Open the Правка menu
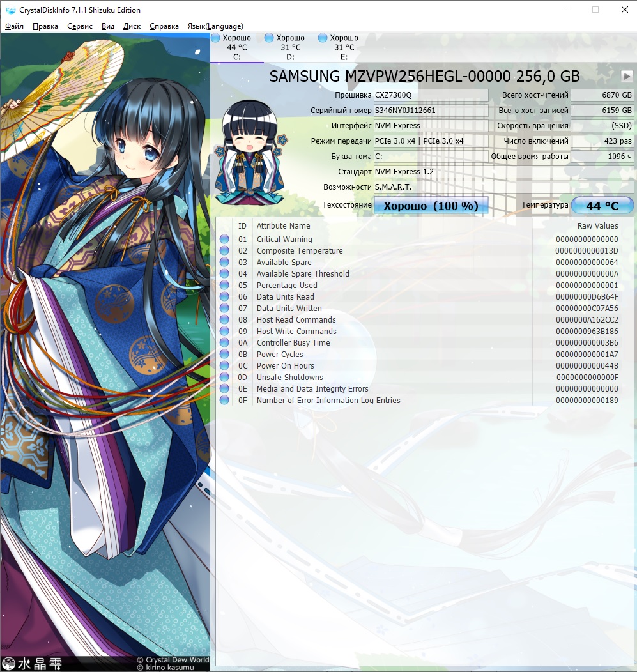Image resolution: width=637 pixels, height=672 pixels. pyautogui.click(x=45, y=26)
